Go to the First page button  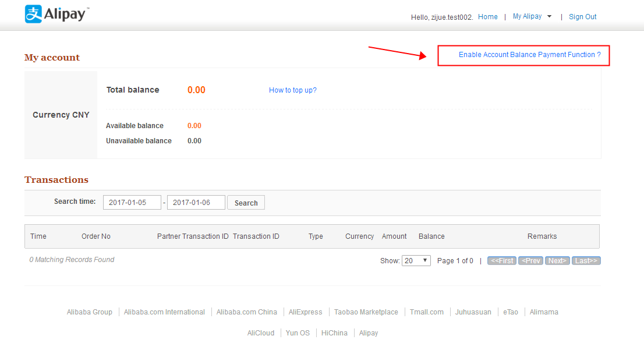tap(501, 261)
